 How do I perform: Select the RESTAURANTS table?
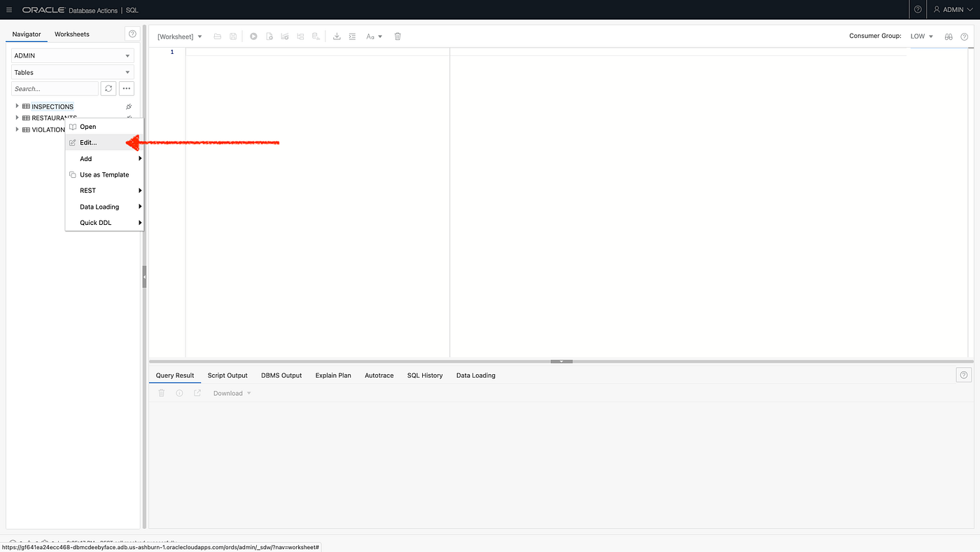[54, 118]
